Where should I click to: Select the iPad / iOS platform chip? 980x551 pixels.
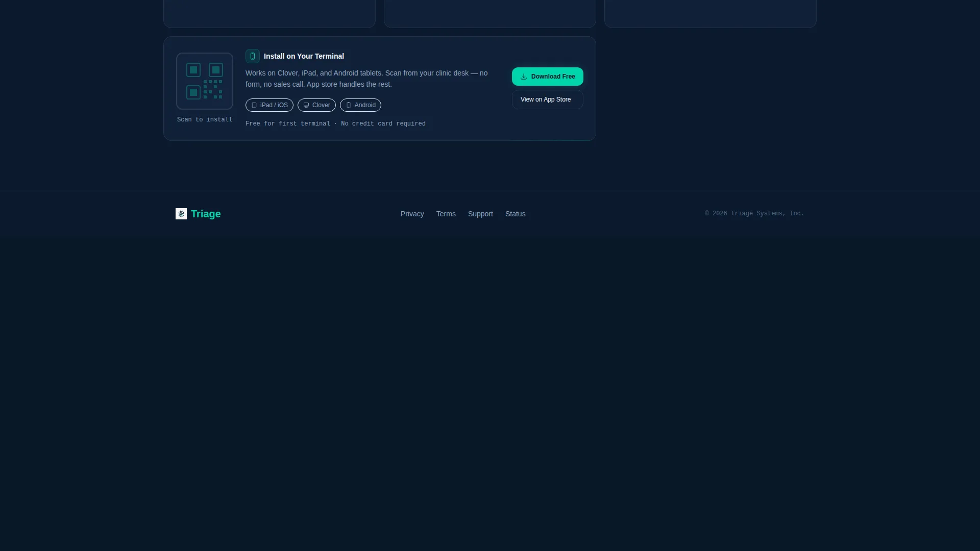(x=269, y=105)
